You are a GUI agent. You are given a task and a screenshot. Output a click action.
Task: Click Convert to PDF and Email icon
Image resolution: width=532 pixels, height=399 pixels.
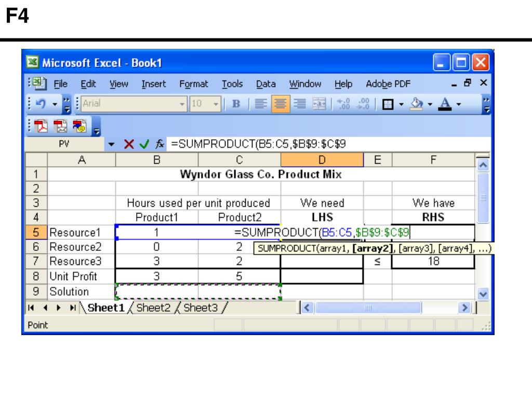click(60, 126)
